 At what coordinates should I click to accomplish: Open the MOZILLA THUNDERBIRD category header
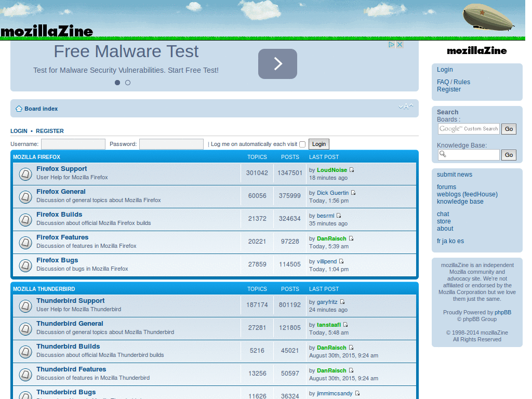coord(44,289)
